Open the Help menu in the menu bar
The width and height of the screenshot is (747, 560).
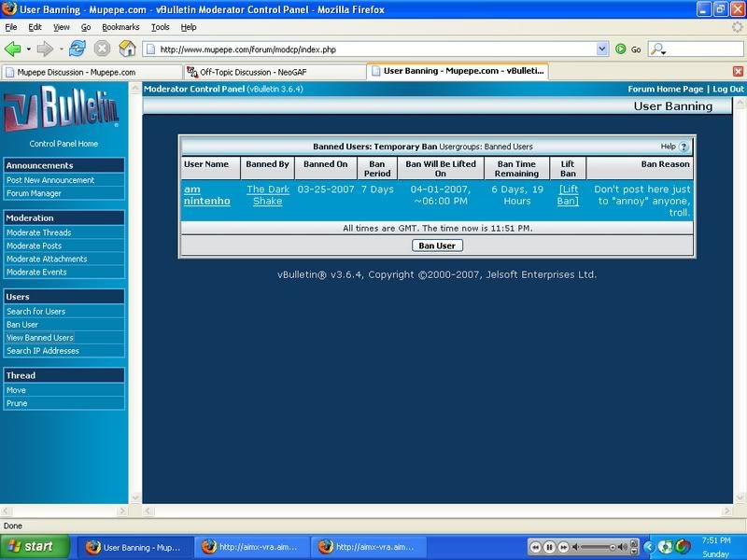[x=189, y=27]
